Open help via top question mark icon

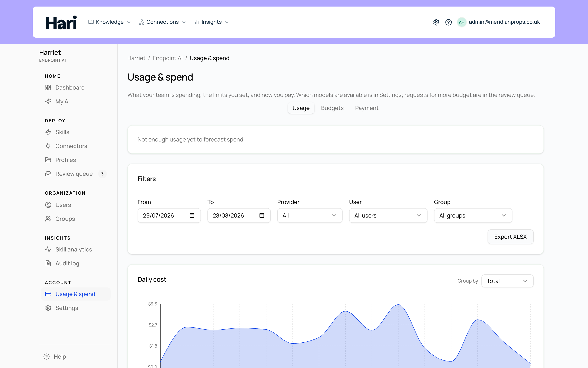448,22
